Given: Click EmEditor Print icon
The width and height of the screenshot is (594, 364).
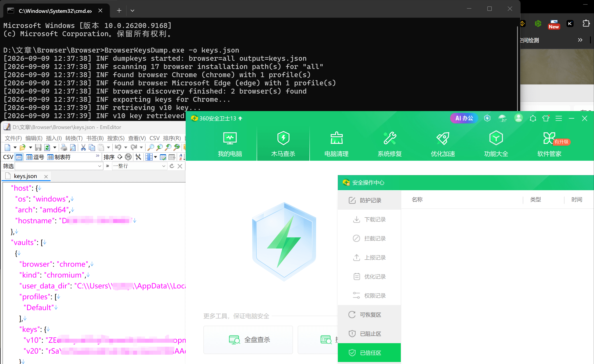Looking at the screenshot, I should pyautogui.click(x=64, y=147).
